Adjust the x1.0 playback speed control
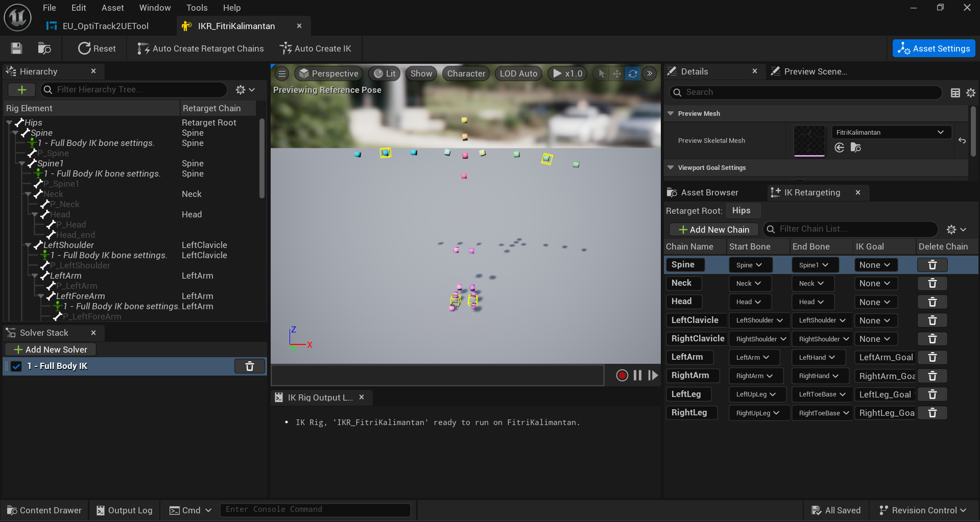This screenshot has height=522, width=980. pos(567,73)
